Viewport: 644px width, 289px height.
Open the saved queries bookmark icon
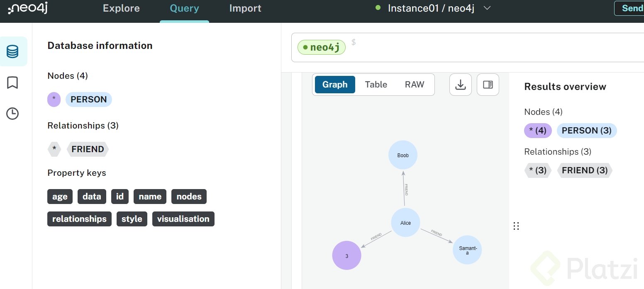12,83
